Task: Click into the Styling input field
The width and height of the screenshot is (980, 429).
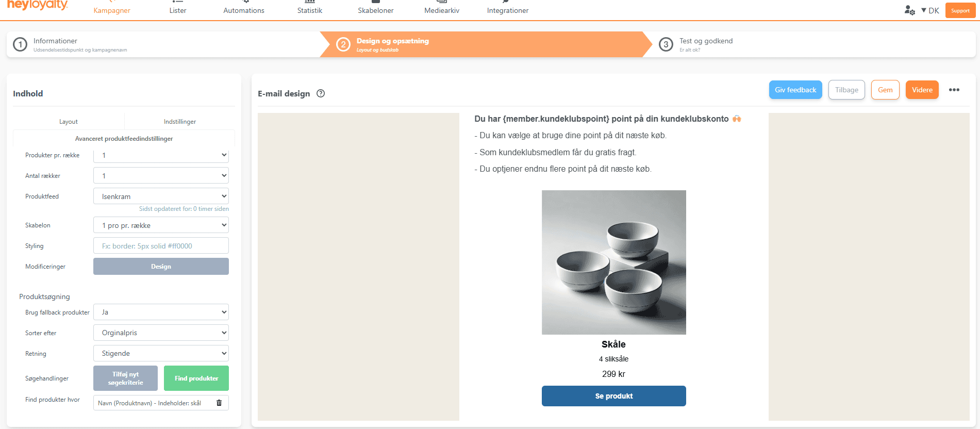Action: point(161,246)
